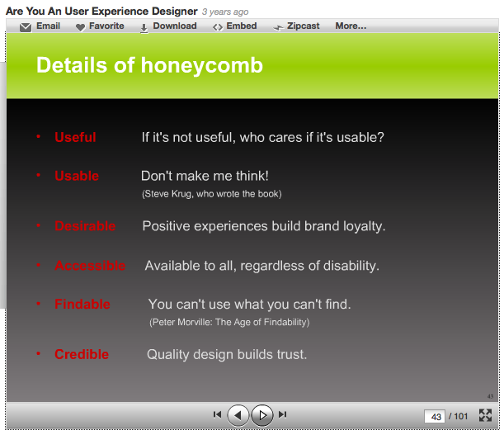Enter fullscreen mode with the expand icon
Screen dimensions: 504x435
coord(485,415)
